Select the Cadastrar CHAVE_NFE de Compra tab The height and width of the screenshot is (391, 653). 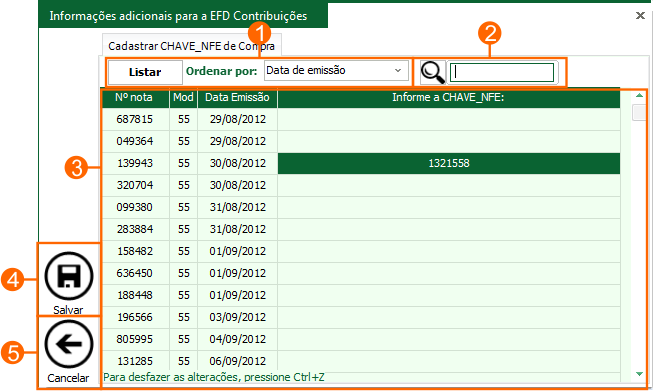tap(192, 46)
